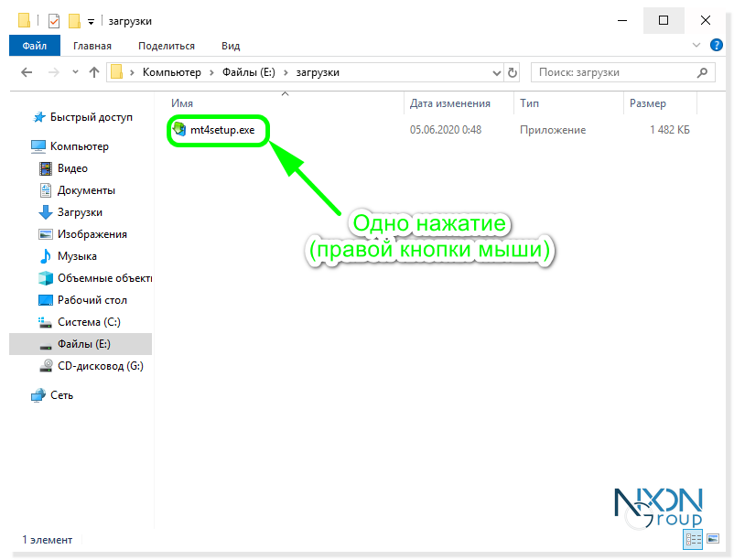Select the Система (C:) drive
This screenshot has width=734, height=560.
tap(89, 322)
